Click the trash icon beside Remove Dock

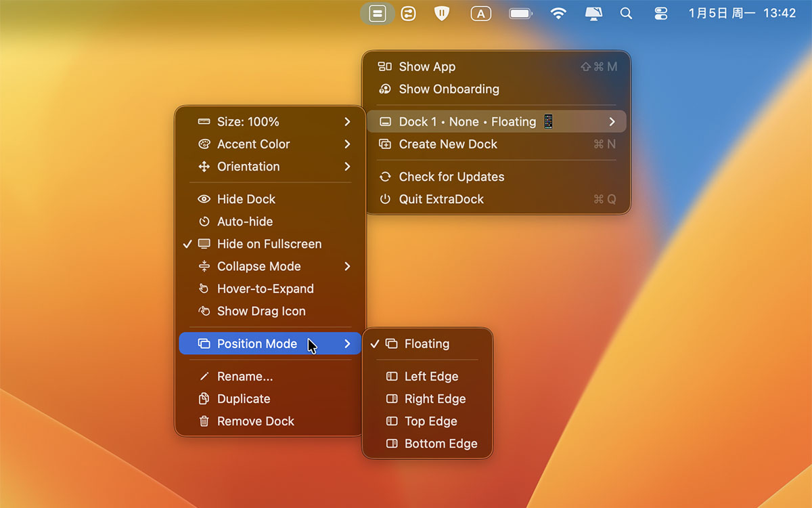204,421
